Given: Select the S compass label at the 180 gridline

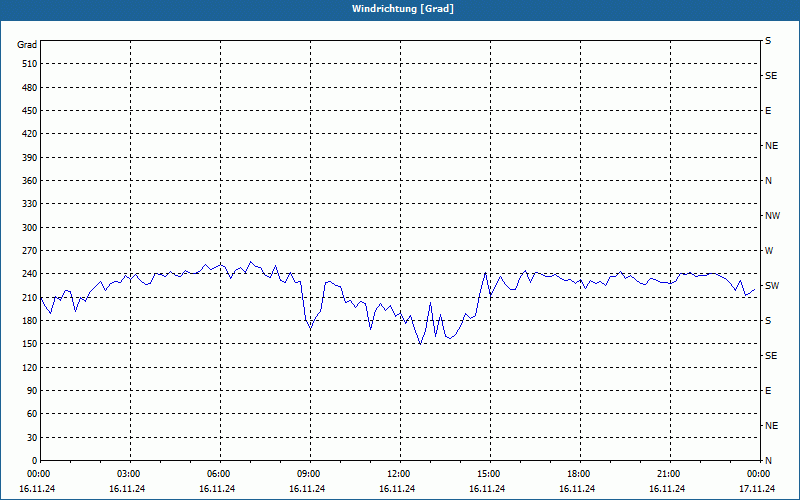Looking at the screenshot, I should coord(768,321).
